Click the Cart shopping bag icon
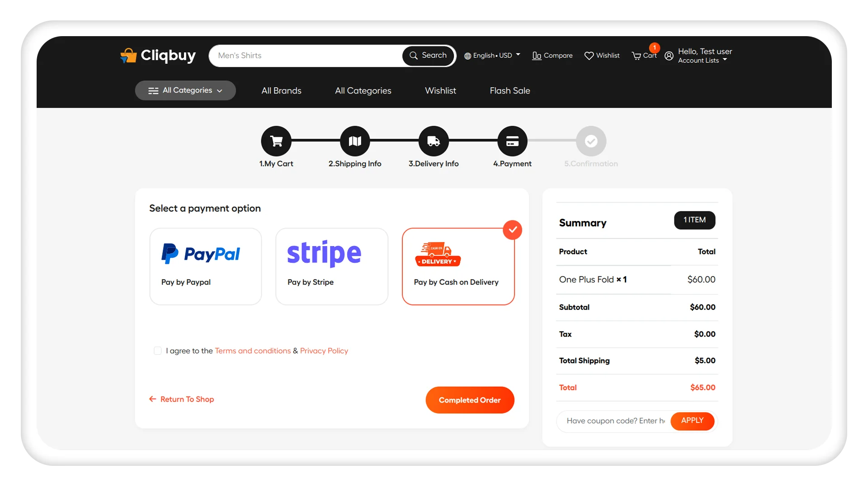The image size is (868, 488). click(636, 56)
